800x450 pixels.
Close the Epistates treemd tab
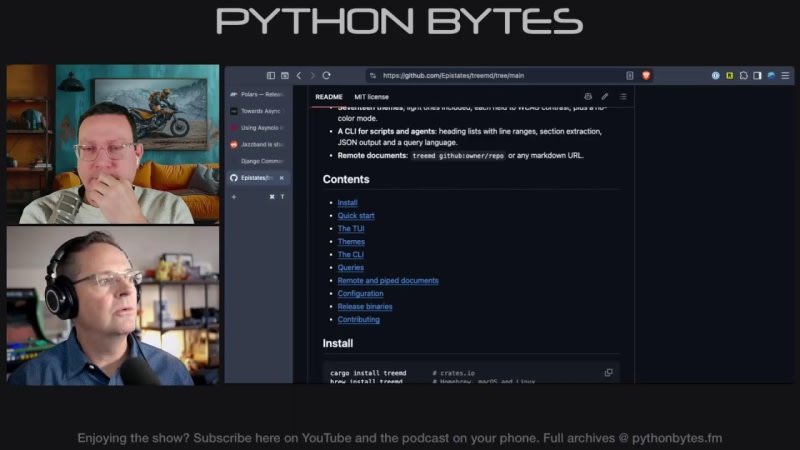[282, 178]
